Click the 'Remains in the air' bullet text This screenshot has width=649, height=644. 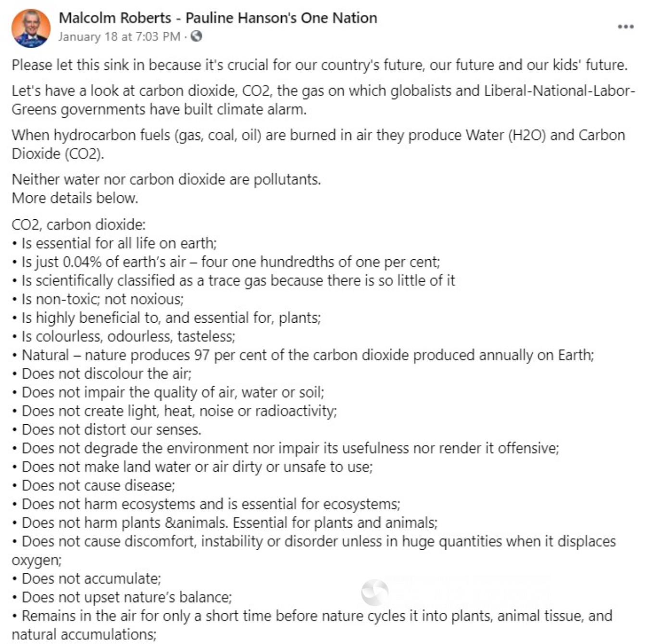[312, 625]
